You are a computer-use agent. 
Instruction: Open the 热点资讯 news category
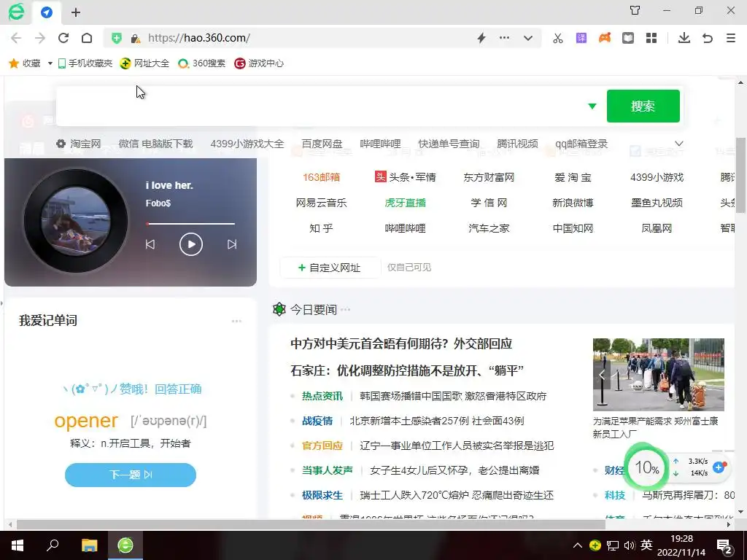pos(322,396)
